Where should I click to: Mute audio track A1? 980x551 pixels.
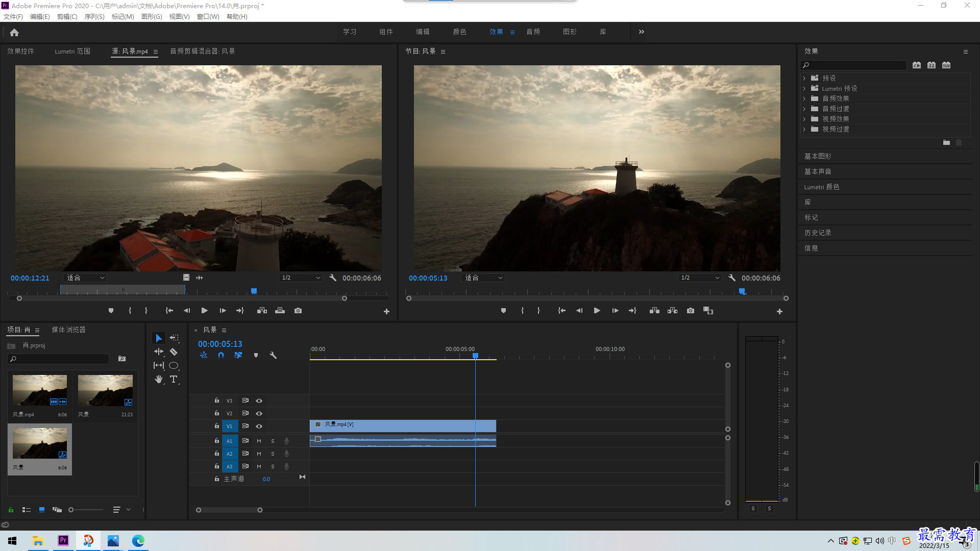259,441
